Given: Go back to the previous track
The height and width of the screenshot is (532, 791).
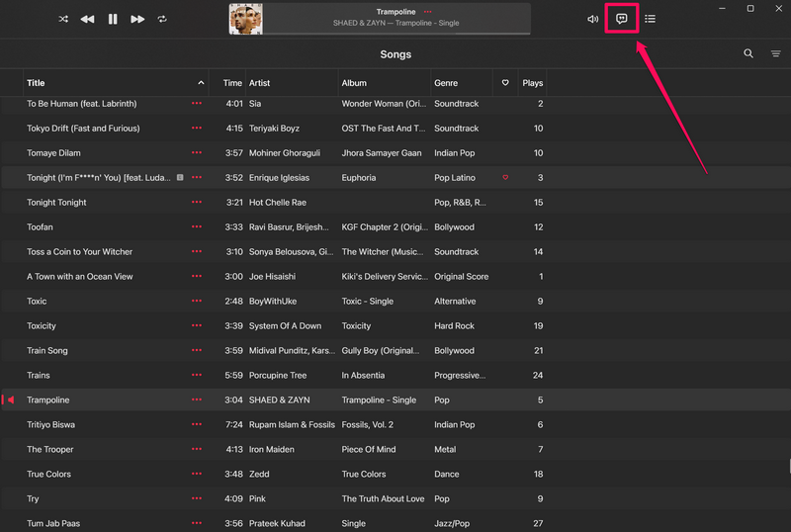Looking at the screenshot, I should (x=88, y=19).
